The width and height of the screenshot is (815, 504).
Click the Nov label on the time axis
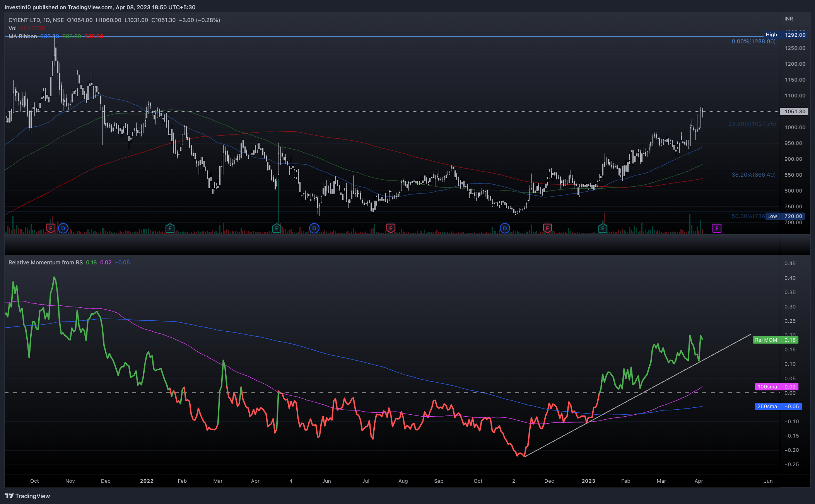pos(70,481)
